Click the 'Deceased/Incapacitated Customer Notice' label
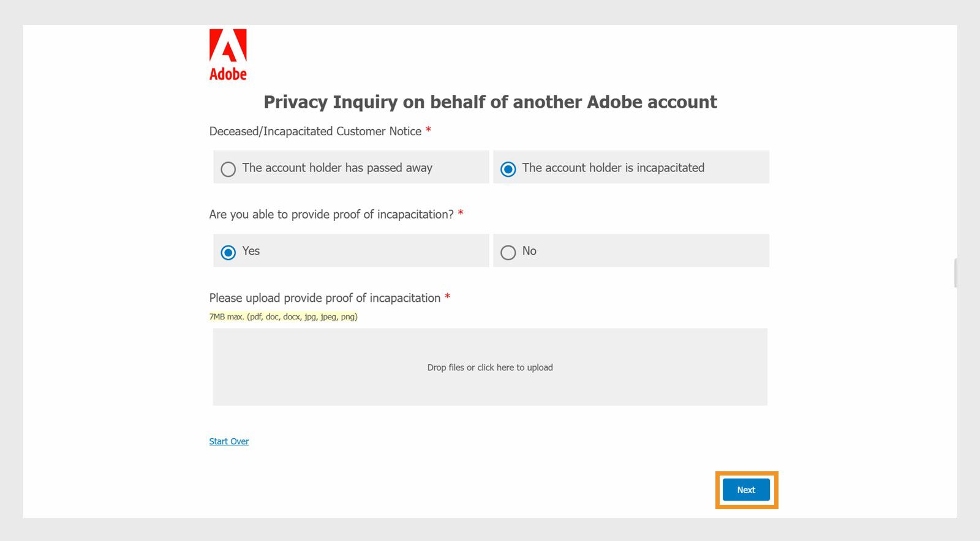 (x=315, y=131)
